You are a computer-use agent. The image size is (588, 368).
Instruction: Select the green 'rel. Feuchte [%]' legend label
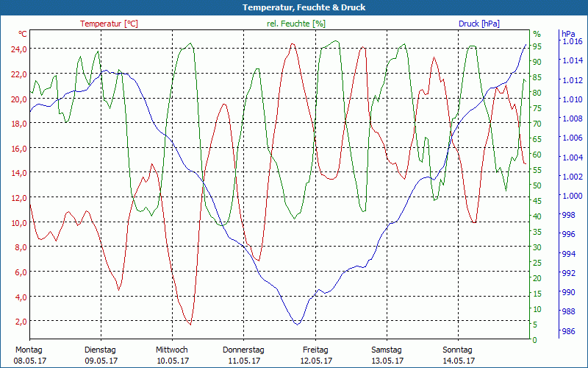[x=296, y=24]
